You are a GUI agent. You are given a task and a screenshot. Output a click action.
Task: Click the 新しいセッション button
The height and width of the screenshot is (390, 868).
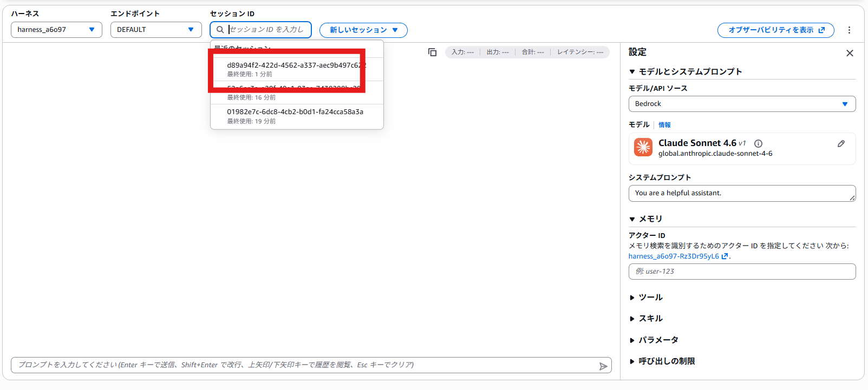click(x=363, y=30)
